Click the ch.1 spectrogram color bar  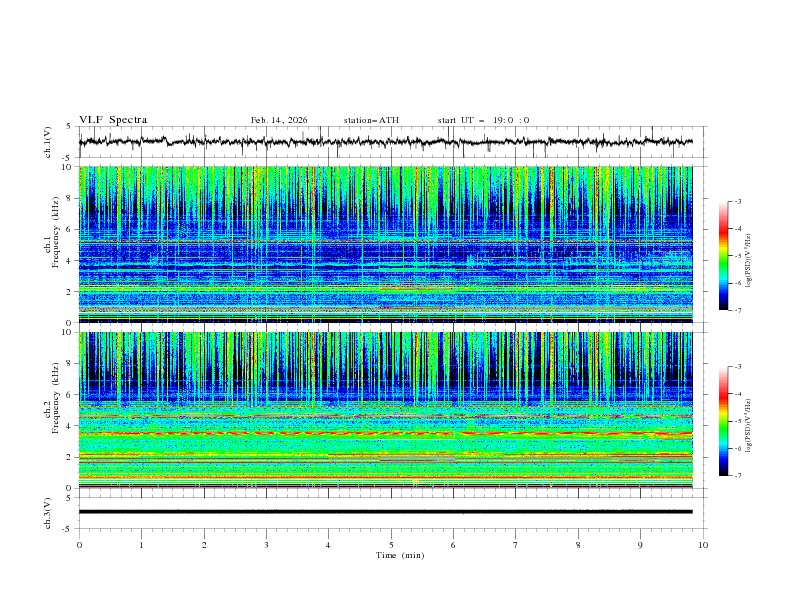click(724, 256)
